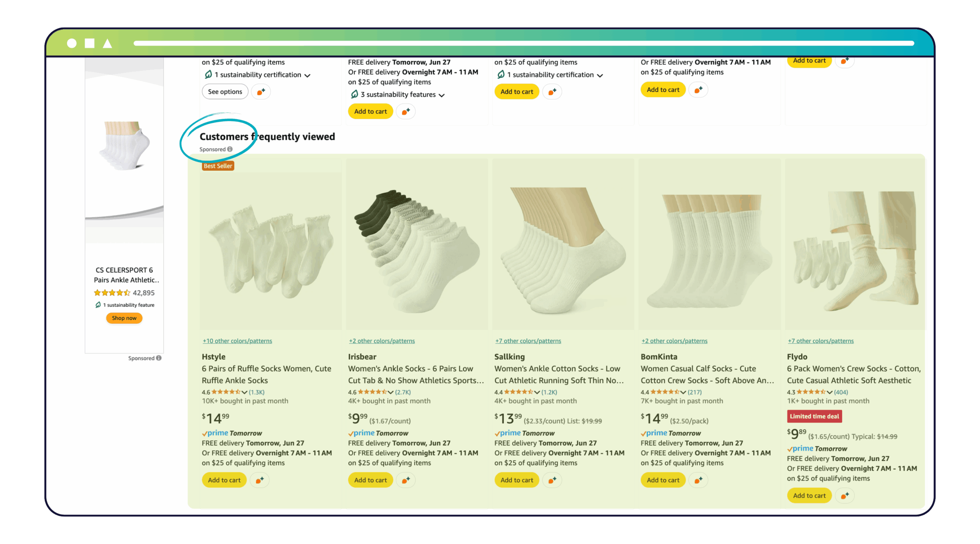Viewport: 980px width, 544px height.
Task: Click the 42,895 ratings count in sidebar ad
Action: [x=144, y=293]
